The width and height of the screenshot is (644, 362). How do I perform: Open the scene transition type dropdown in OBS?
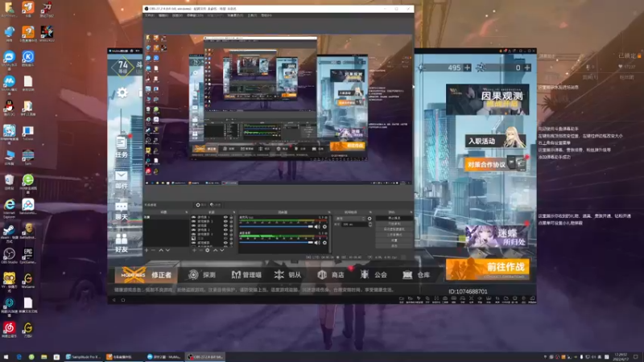tap(350, 218)
